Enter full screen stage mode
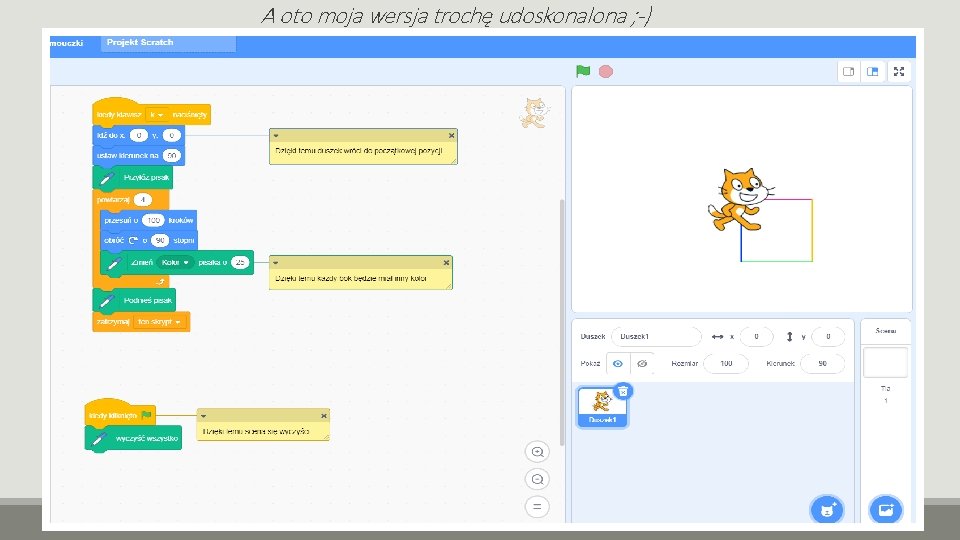 (899, 72)
